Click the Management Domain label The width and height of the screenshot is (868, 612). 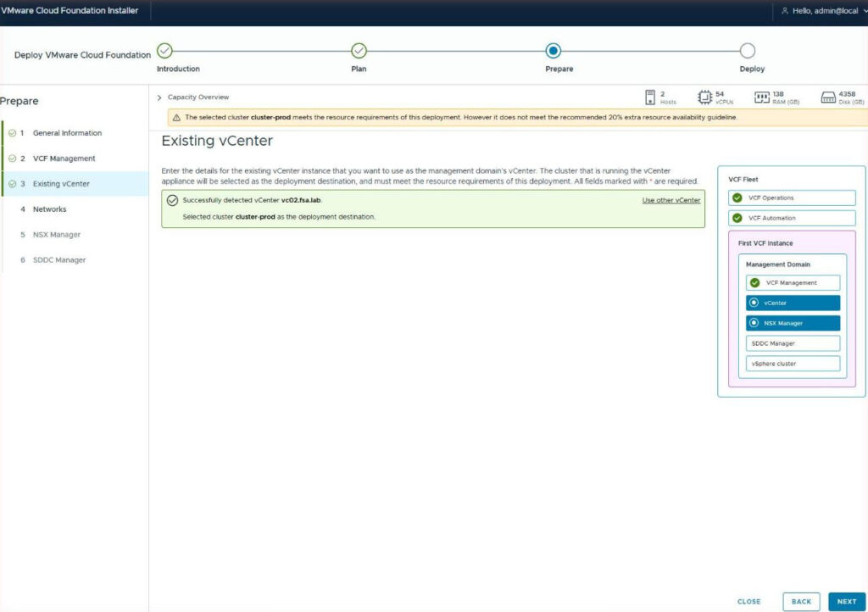point(778,264)
